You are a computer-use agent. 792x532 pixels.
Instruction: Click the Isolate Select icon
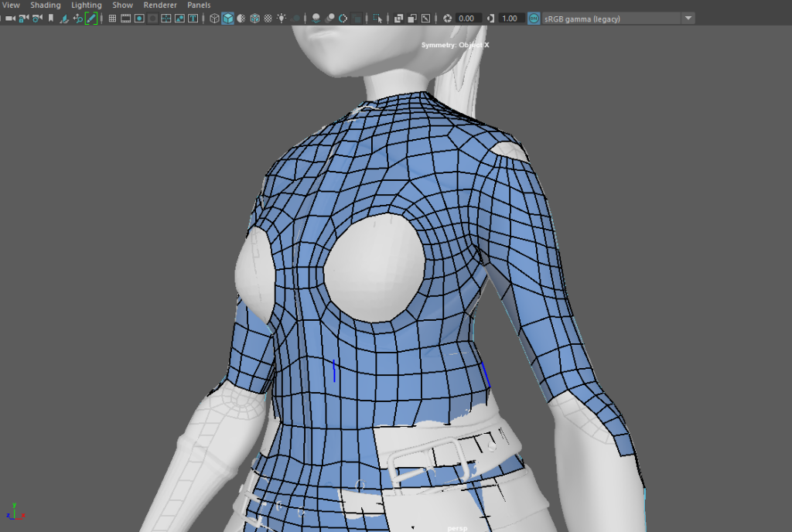(377, 18)
